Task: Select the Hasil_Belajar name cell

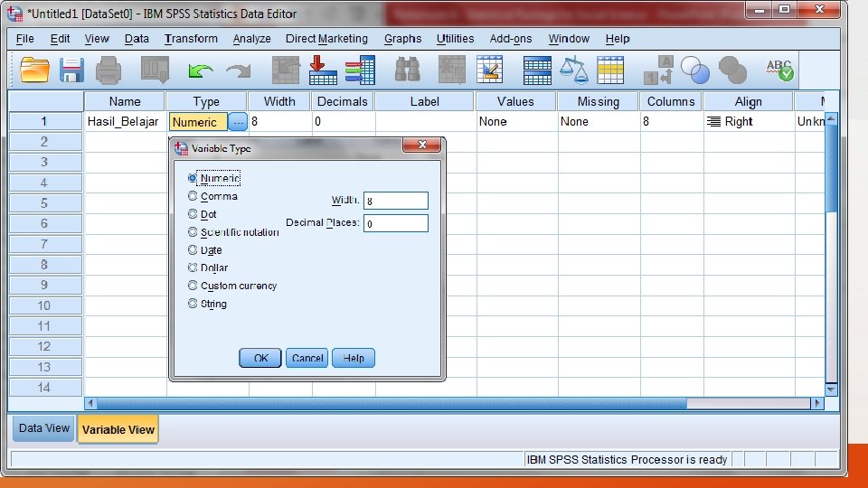Action: pyautogui.click(x=125, y=122)
